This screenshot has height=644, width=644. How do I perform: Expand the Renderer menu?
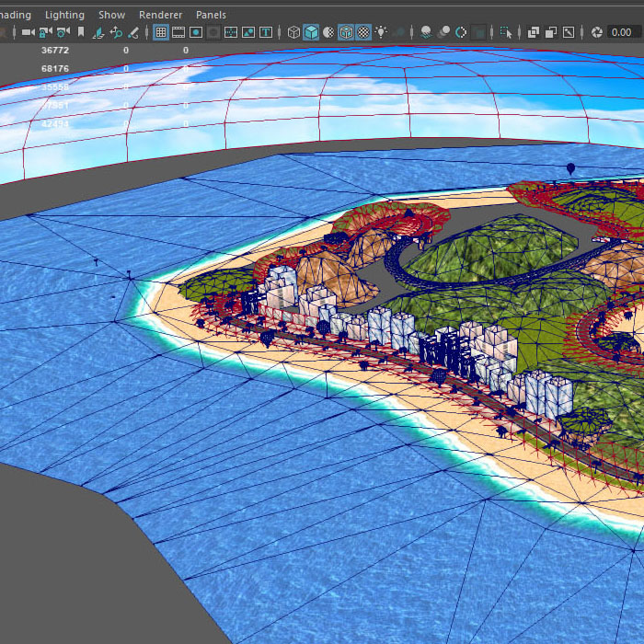[160, 15]
